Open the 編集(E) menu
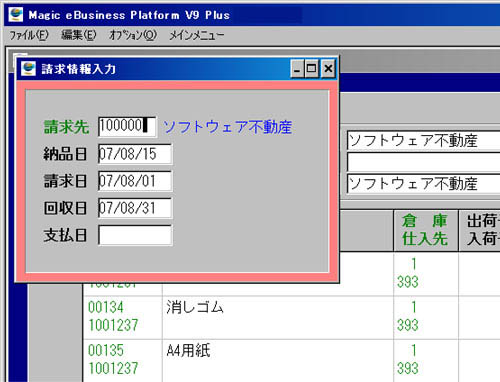Viewport: 500px width, 382px height. pyautogui.click(x=79, y=35)
